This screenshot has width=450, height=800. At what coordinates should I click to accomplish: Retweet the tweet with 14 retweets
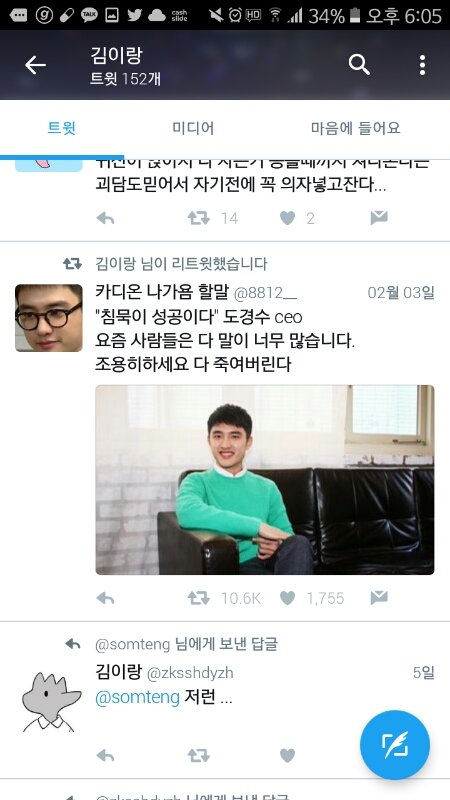pos(198,218)
